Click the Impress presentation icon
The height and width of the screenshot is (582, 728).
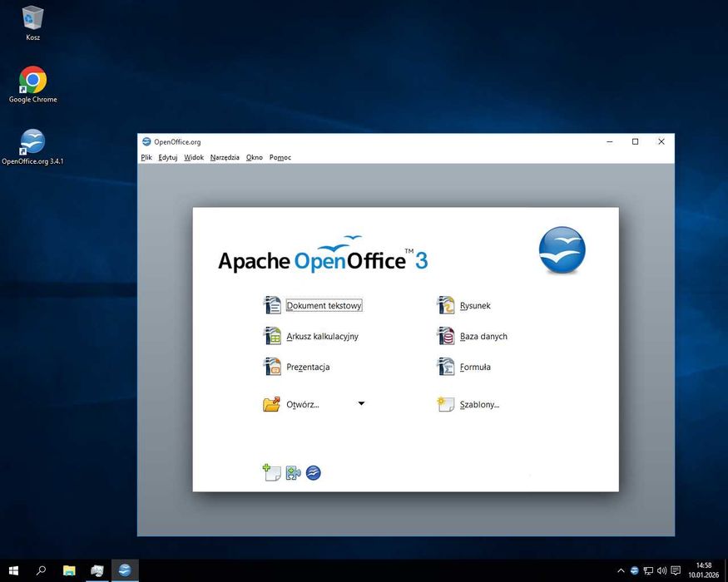[272, 366]
